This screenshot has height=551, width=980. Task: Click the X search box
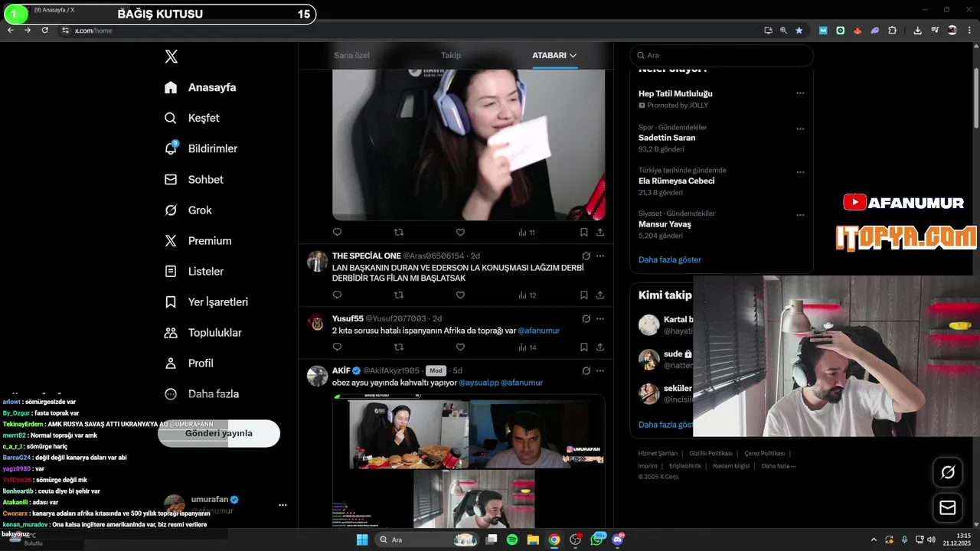[x=721, y=55]
